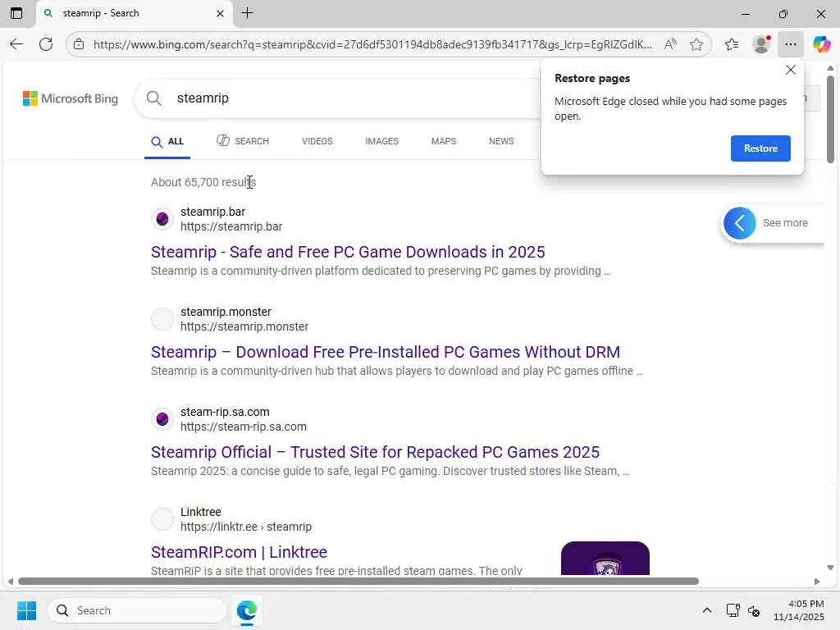This screenshot has width=840, height=630.
Task: Open the https://steamrip.bar URL
Action: tap(231, 226)
